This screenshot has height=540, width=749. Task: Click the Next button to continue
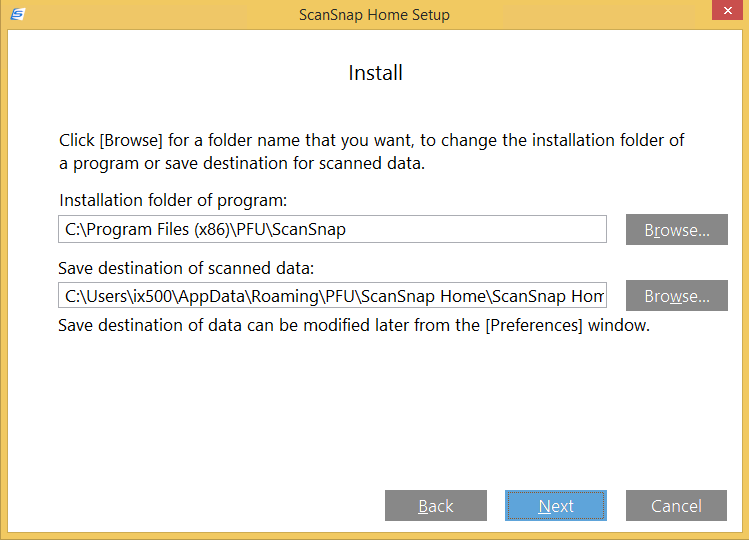point(555,506)
